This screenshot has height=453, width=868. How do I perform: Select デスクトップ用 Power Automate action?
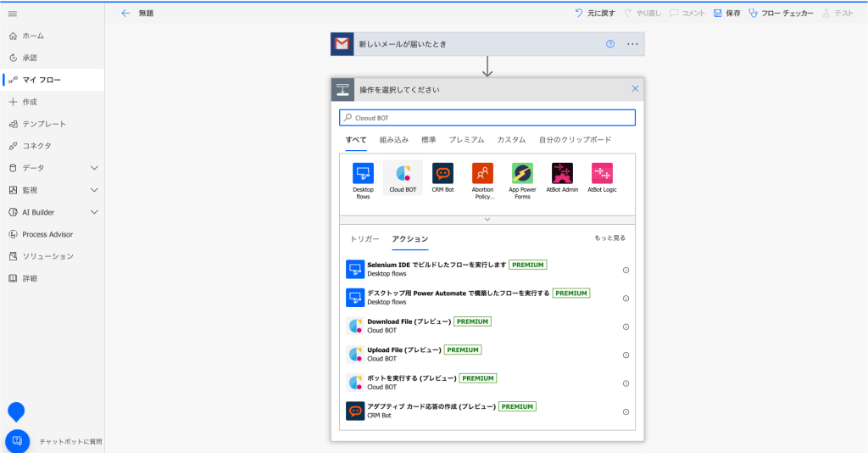pyautogui.click(x=487, y=298)
